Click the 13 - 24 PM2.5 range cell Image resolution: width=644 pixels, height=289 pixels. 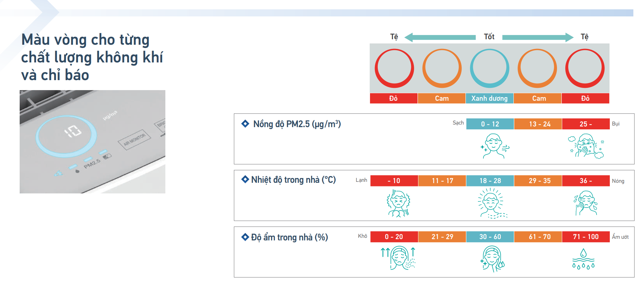538,124
